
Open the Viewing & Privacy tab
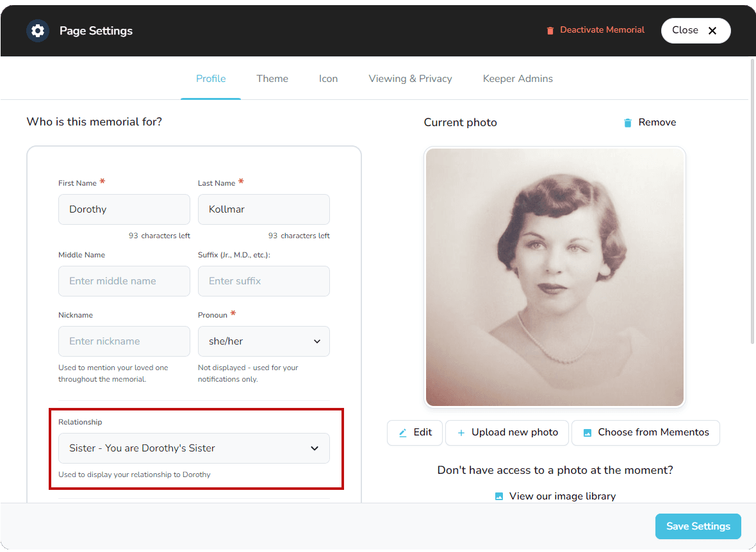coord(410,78)
